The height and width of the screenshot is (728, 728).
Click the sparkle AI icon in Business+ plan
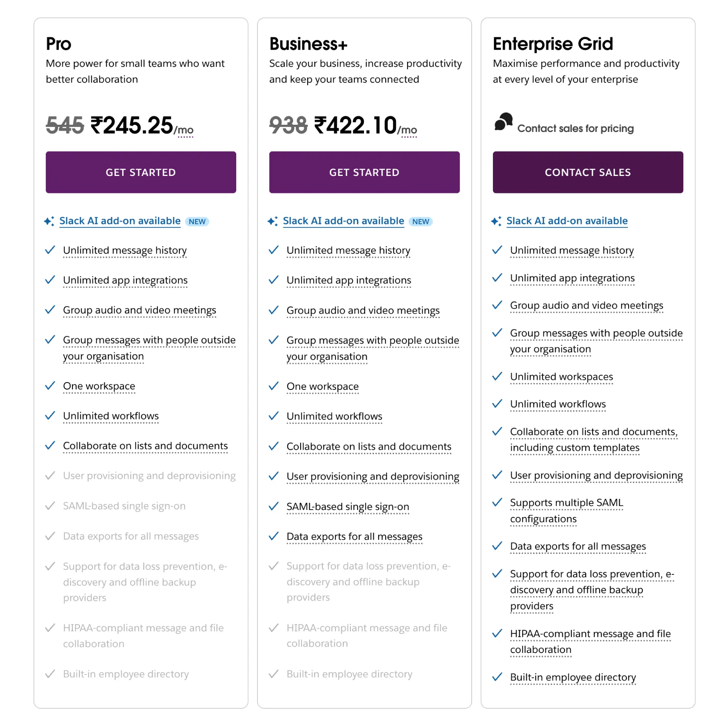click(x=272, y=221)
